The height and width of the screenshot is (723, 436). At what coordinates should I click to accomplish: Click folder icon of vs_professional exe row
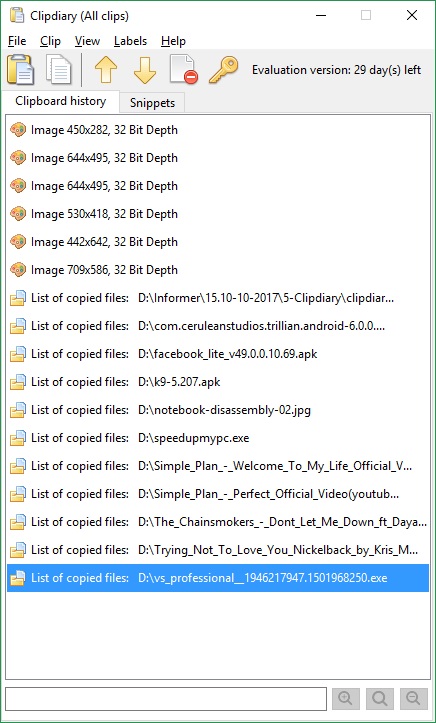[18, 577]
